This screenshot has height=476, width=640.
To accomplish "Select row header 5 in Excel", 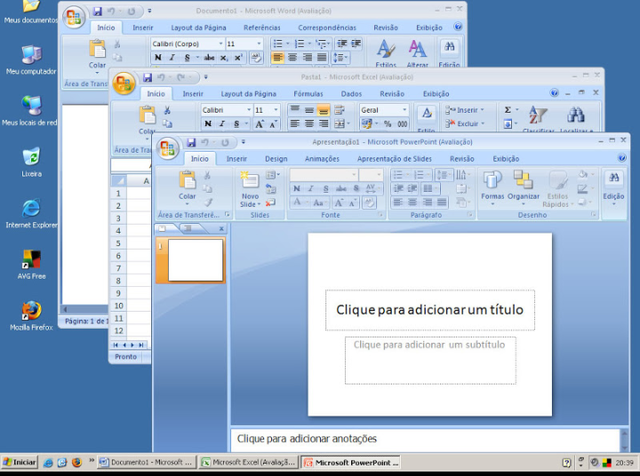I will coord(118,243).
